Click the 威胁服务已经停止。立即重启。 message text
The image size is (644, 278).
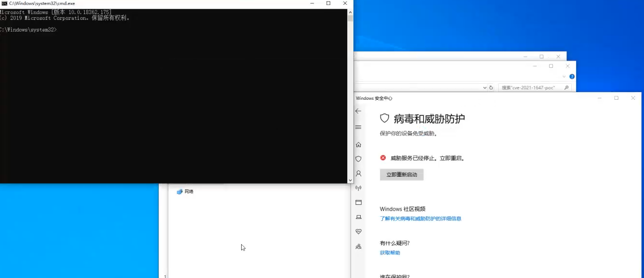[x=428, y=158]
